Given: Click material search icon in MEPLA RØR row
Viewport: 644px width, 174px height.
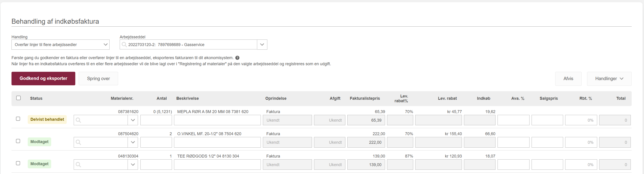Looking at the screenshot, I should point(78,120).
